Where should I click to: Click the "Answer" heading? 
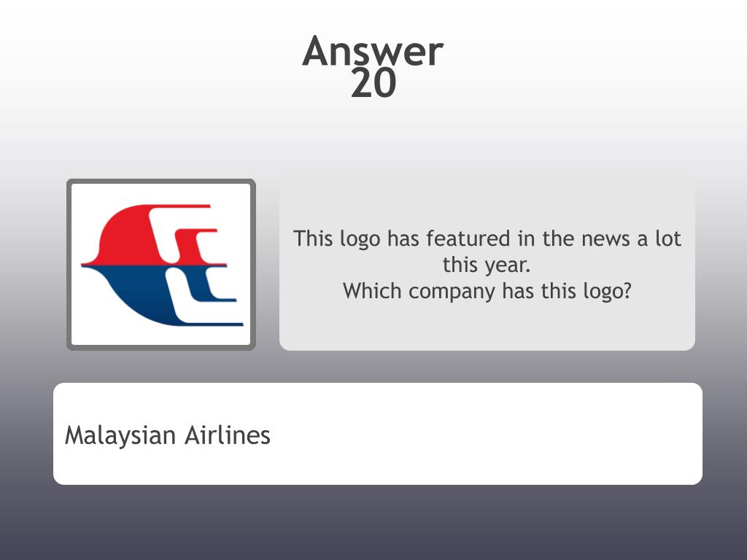(x=373, y=51)
